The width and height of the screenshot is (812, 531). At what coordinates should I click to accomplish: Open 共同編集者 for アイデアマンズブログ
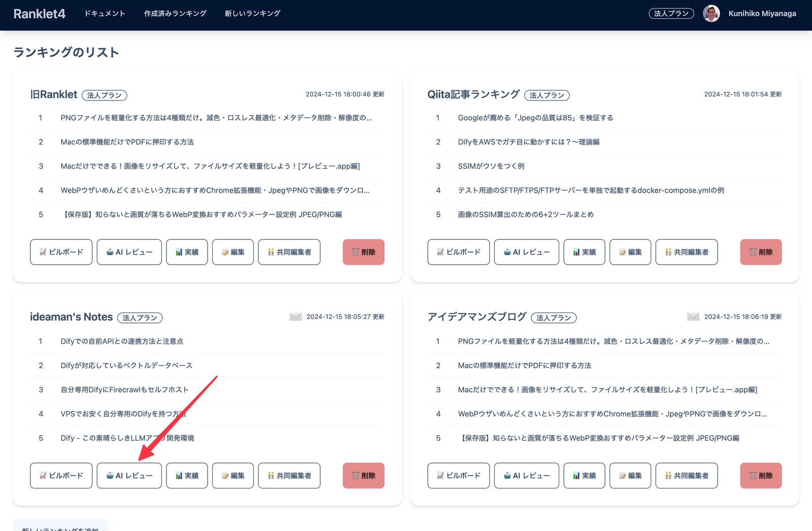pyautogui.click(x=687, y=476)
